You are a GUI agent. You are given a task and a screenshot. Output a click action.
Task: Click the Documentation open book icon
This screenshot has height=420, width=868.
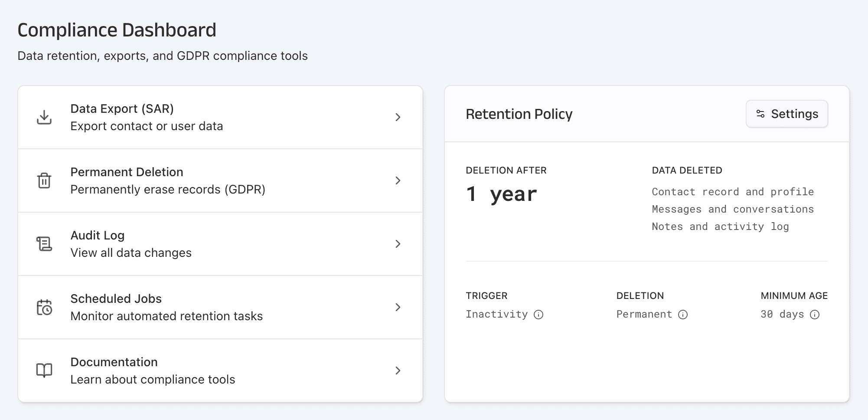click(x=44, y=371)
